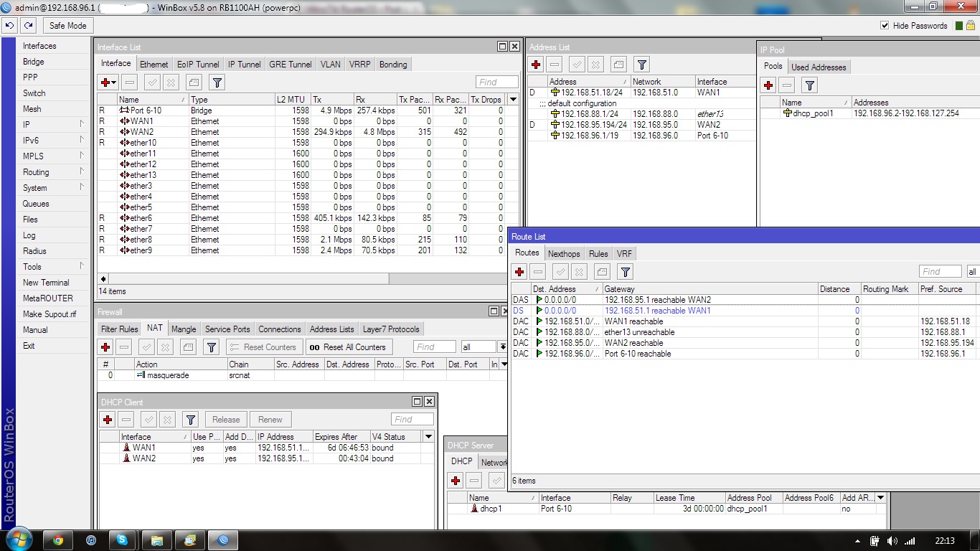
Task: Click the redo arrow in WinBox toolbar
Action: click(28, 26)
